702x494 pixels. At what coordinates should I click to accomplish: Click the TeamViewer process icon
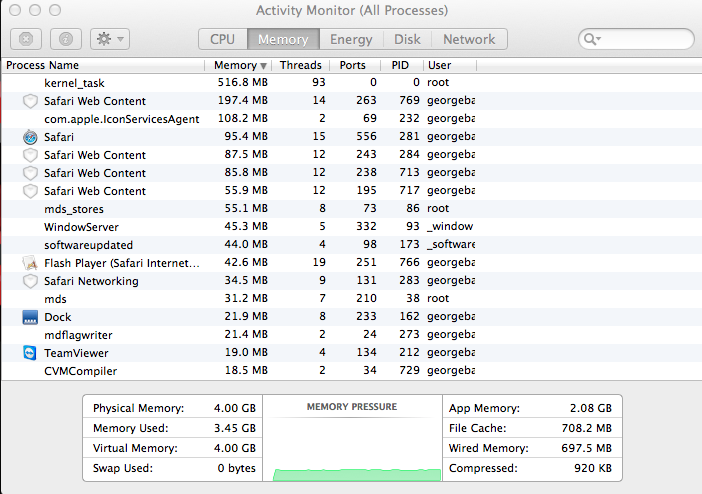30,353
